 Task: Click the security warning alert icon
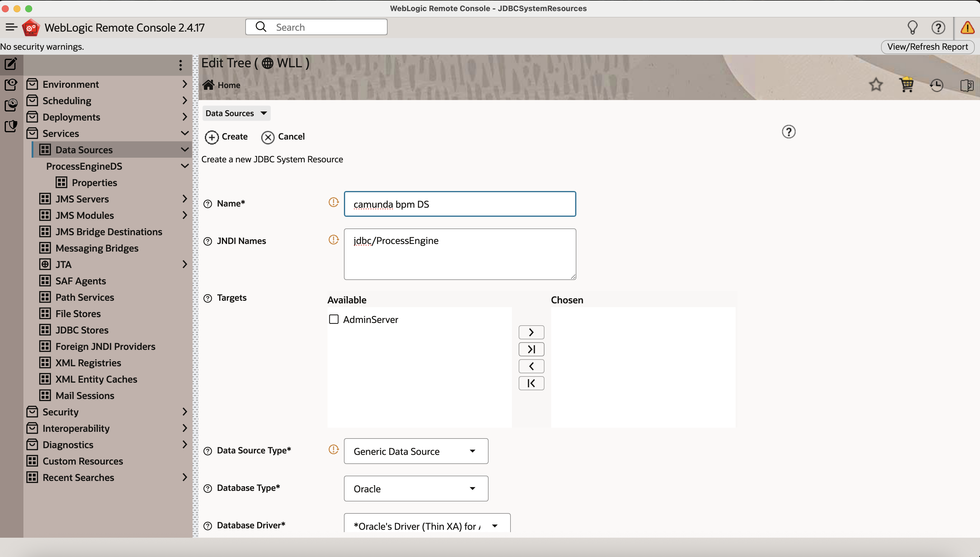(x=967, y=27)
